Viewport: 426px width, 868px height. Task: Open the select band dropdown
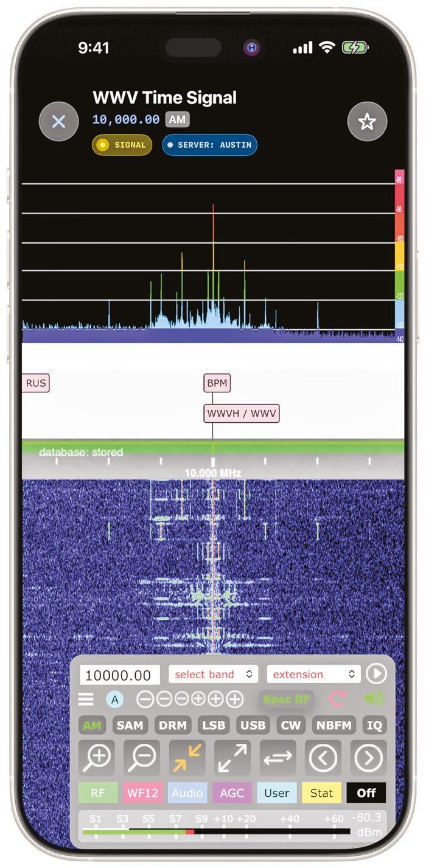211,674
